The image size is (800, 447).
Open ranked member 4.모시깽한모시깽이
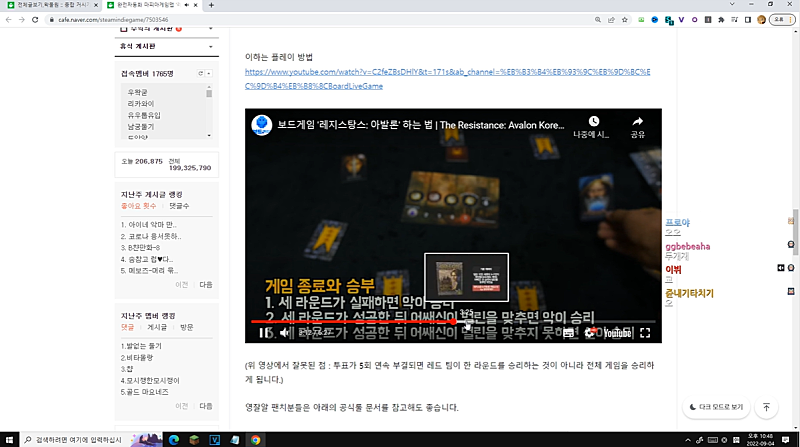150,381
